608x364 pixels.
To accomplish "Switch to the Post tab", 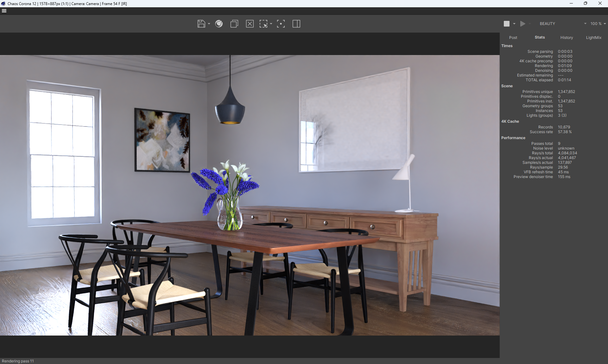I will pos(513,37).
